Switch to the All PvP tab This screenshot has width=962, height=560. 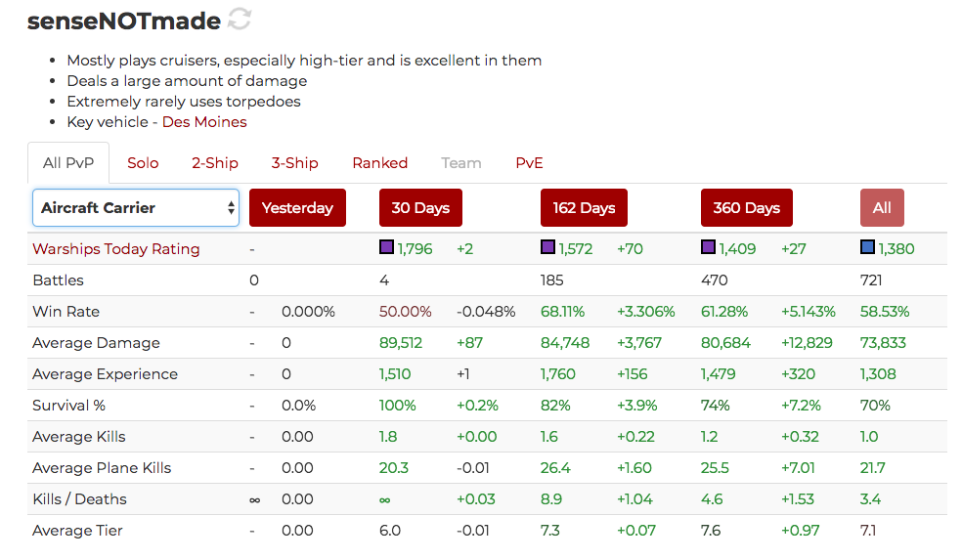68,163
